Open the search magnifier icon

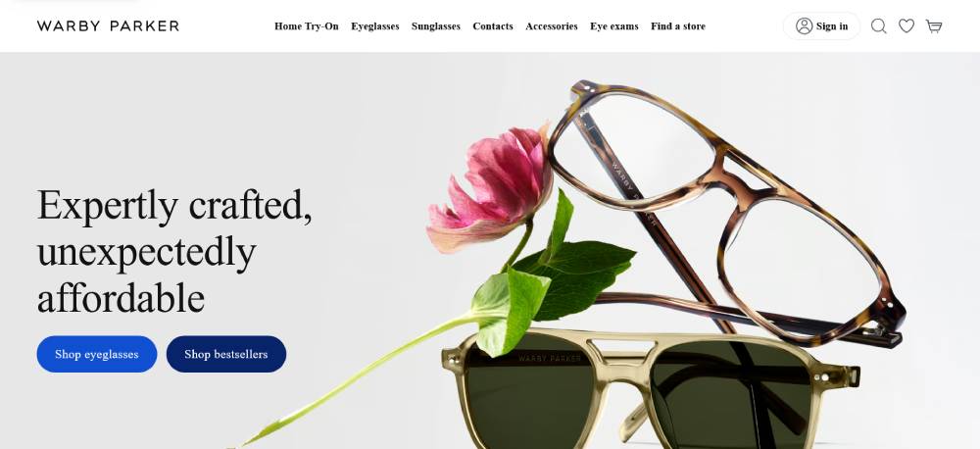click(x=879, y=26)
